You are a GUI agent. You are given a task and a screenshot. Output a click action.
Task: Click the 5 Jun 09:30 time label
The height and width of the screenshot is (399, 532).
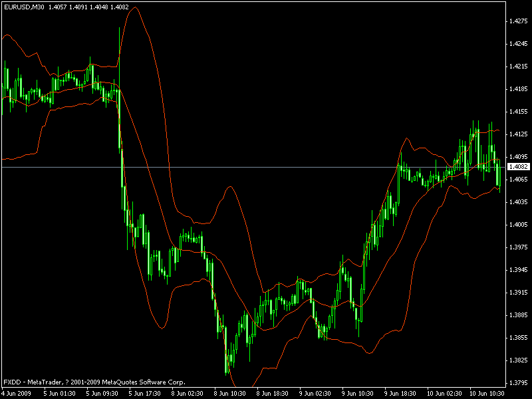point(102,394)
